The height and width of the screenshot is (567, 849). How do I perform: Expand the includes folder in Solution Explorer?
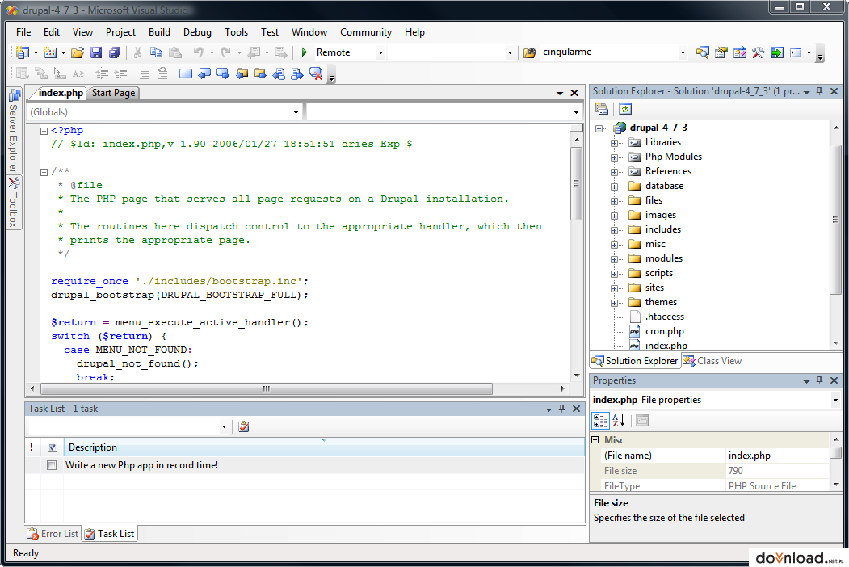click(614, 230)
